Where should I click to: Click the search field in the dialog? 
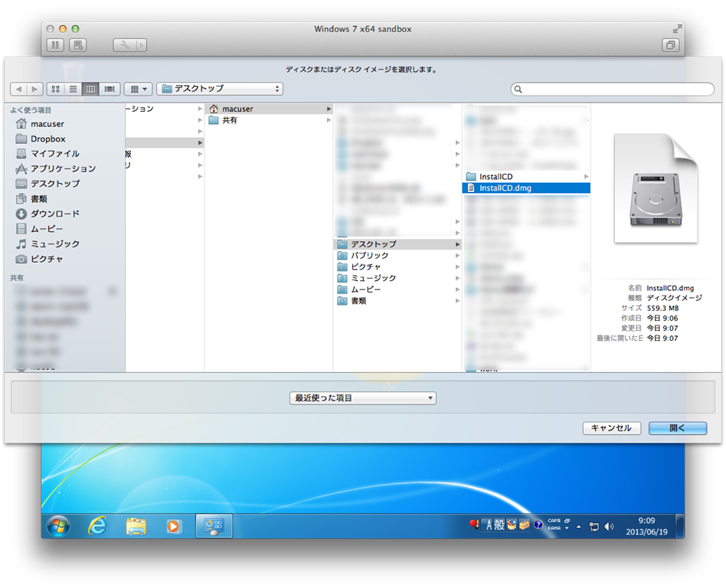point(613,89)
